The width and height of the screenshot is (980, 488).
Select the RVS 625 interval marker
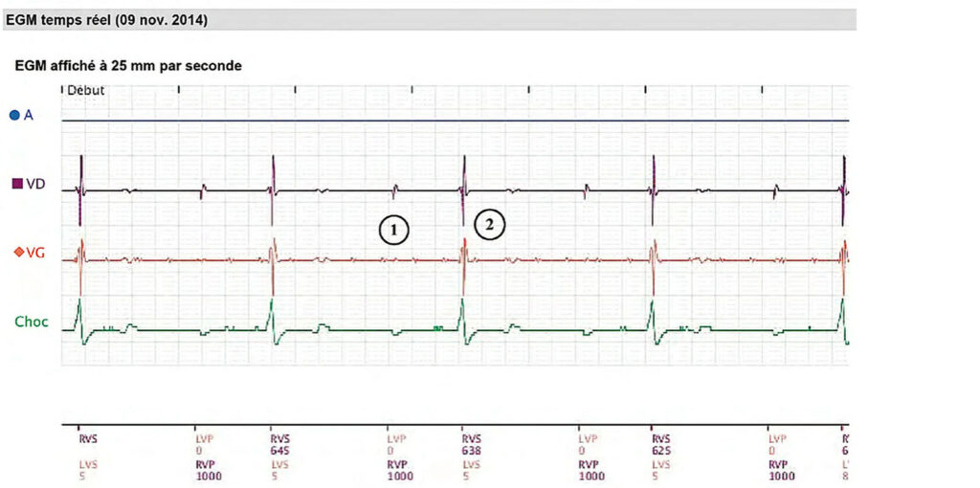point(662,444)
